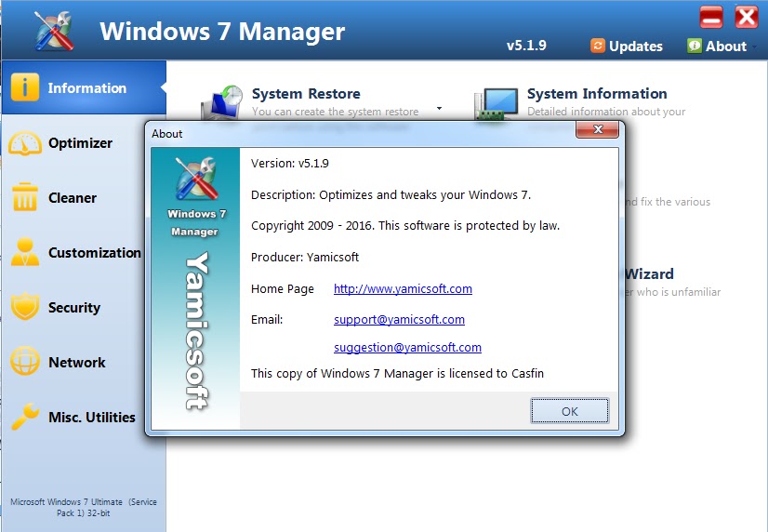Click the support@yamicsoft.com email link

coord(399,319)
